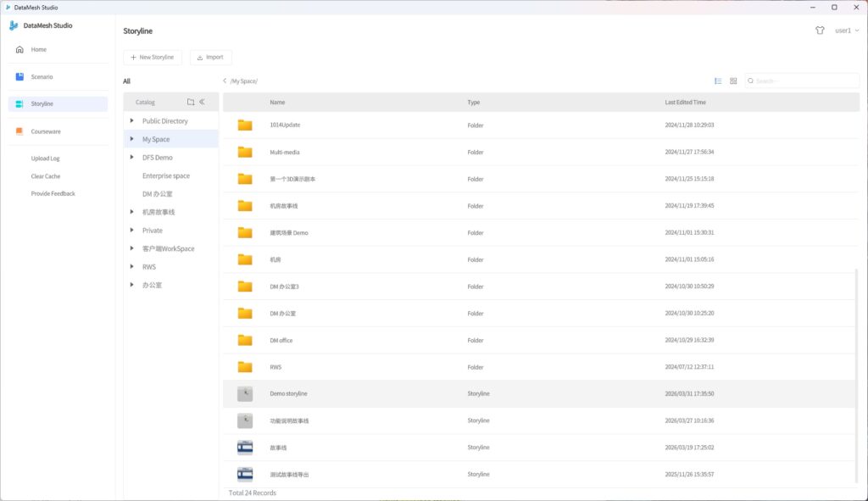868x501 pixels.
Task: Expand the RWS catalog tree arrow
Action: (x=132, y=266)
